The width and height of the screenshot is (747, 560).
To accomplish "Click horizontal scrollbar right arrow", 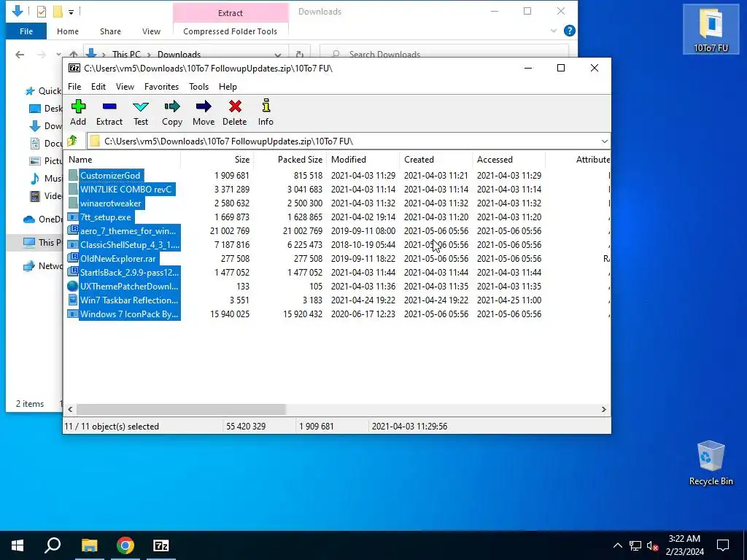I will [x=603, y=410].
